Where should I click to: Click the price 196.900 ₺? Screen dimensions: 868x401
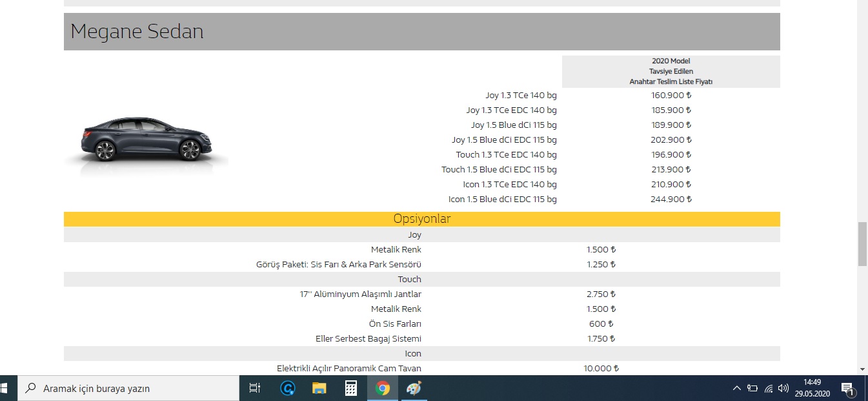tap(671, 155)
